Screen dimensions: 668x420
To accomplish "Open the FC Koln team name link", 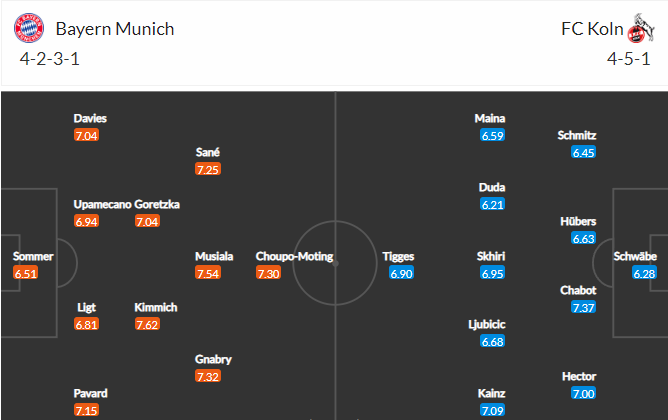I will tap(592, 29).
